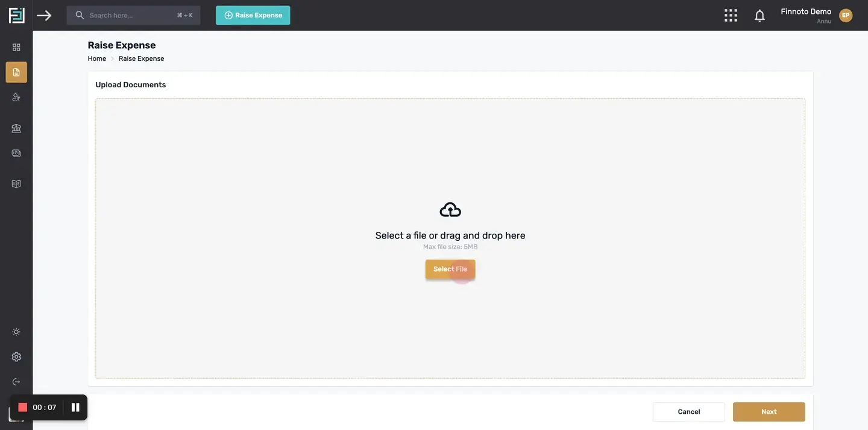Click the logout icon in sidebar
The image size is (868, 430).
(x=16, y=382)
